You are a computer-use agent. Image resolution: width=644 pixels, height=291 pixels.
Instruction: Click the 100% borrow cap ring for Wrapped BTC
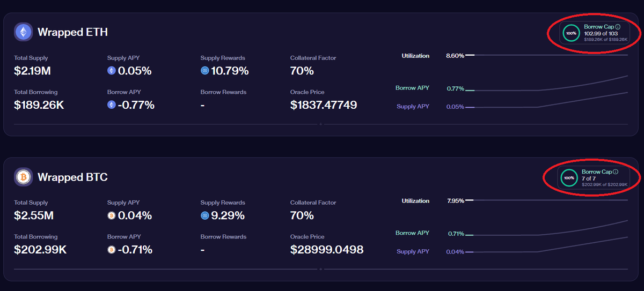[569, 177]
